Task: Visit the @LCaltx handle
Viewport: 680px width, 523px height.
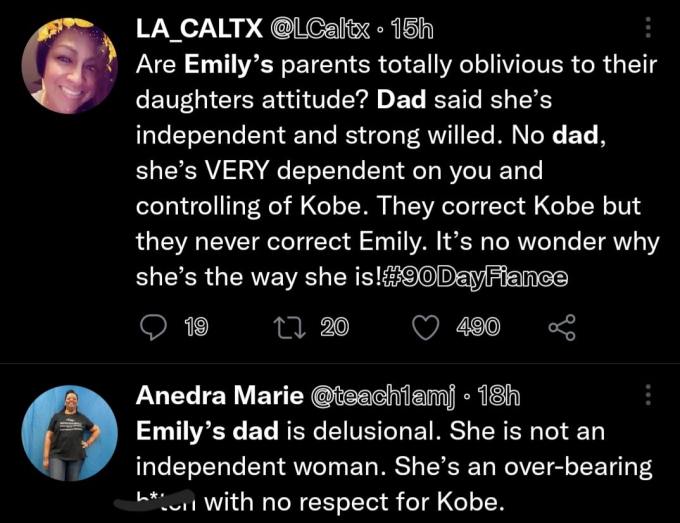Action: click(312, 30)
